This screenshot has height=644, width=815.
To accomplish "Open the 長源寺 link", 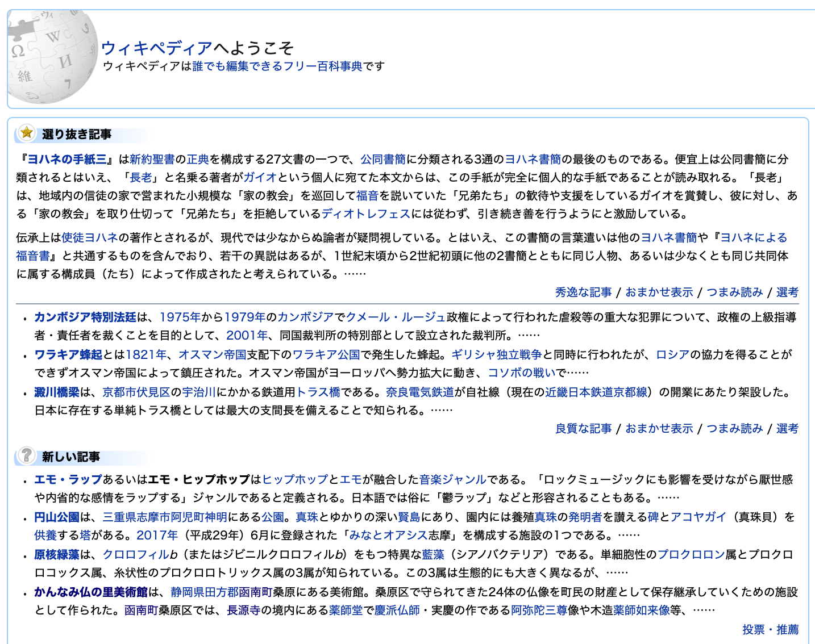I will pos(244,610).
